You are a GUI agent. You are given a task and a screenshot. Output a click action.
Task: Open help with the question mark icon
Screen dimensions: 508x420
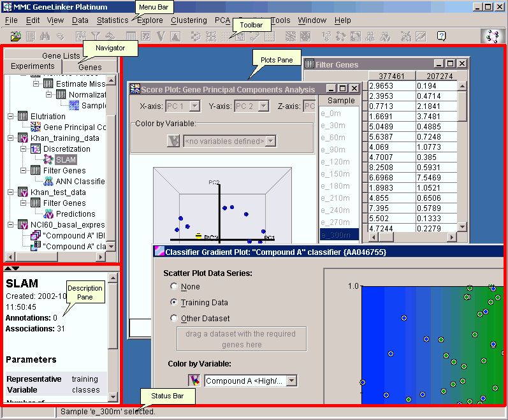442,36
